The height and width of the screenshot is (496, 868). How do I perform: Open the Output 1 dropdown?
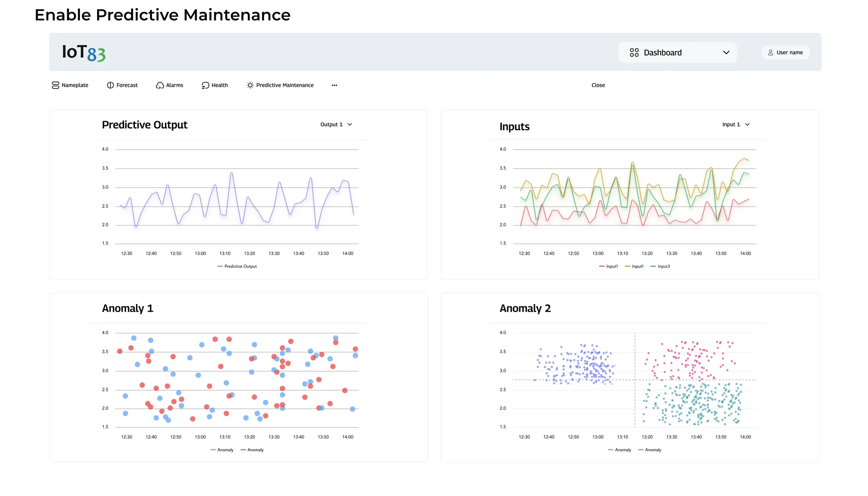336,125
